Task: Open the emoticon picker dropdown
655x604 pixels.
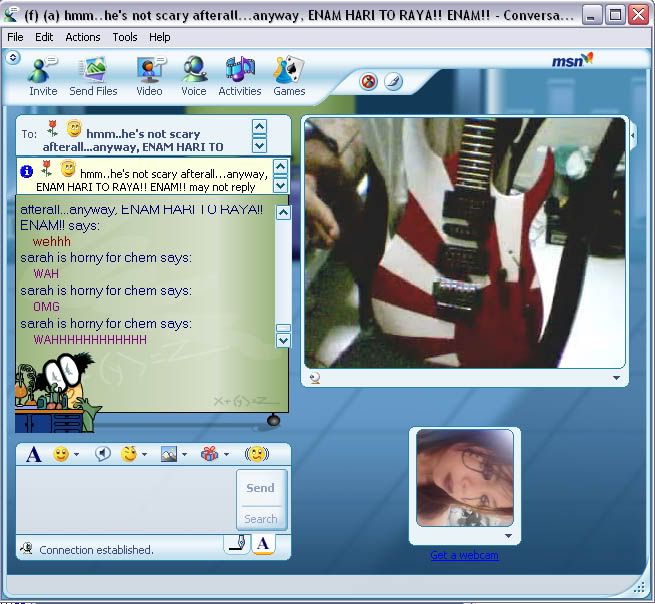Action: click(77, 455)
